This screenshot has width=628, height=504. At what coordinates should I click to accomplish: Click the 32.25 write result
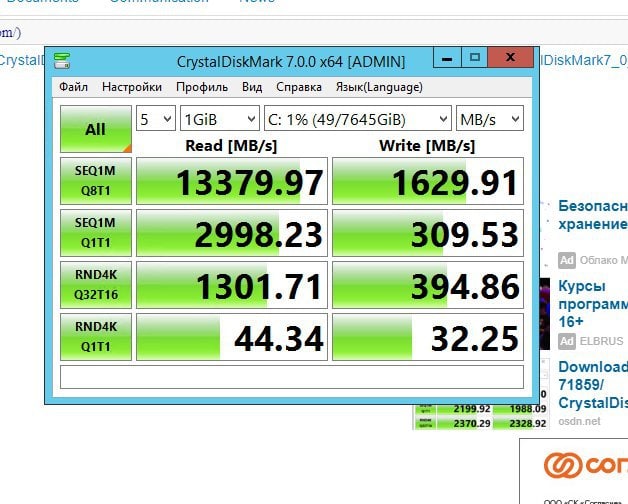pyautogui.click(x=428, y=337)
